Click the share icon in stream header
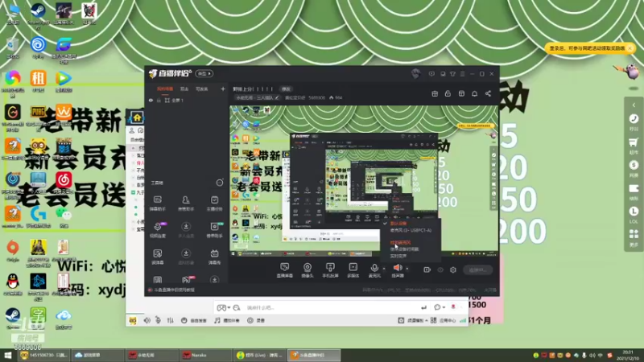644x362 pixels. coord(488,93)
